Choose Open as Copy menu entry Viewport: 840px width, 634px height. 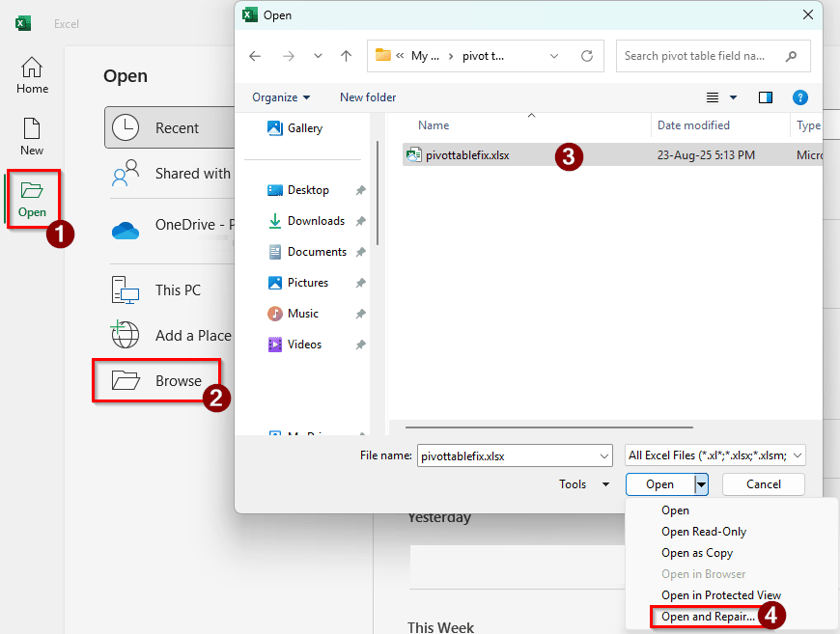point(696,553)
